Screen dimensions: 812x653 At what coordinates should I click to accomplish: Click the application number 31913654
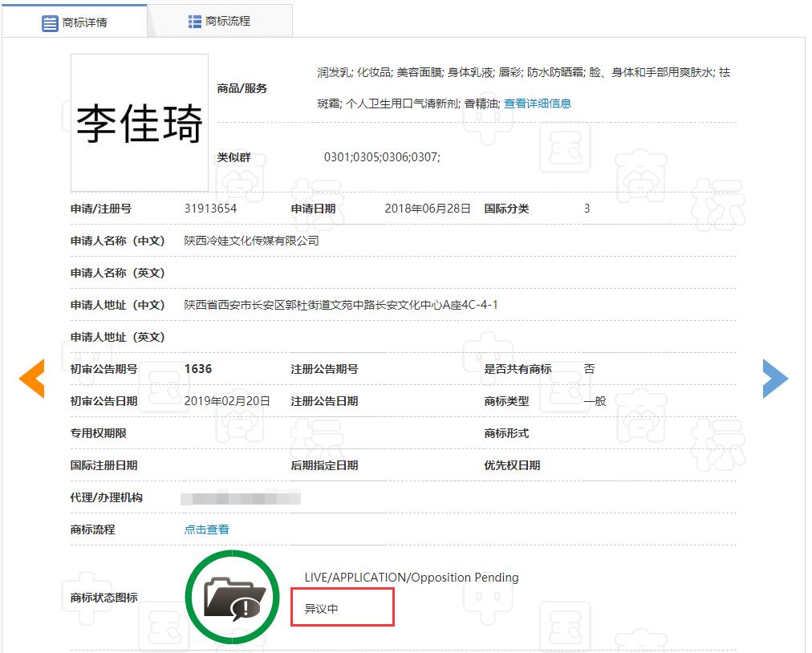[210, 209]
